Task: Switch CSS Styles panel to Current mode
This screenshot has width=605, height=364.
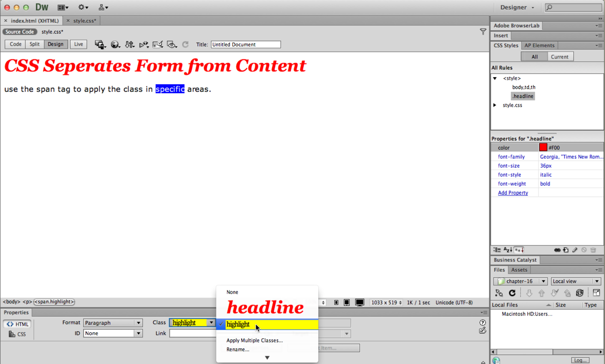Action: [559, 57]
